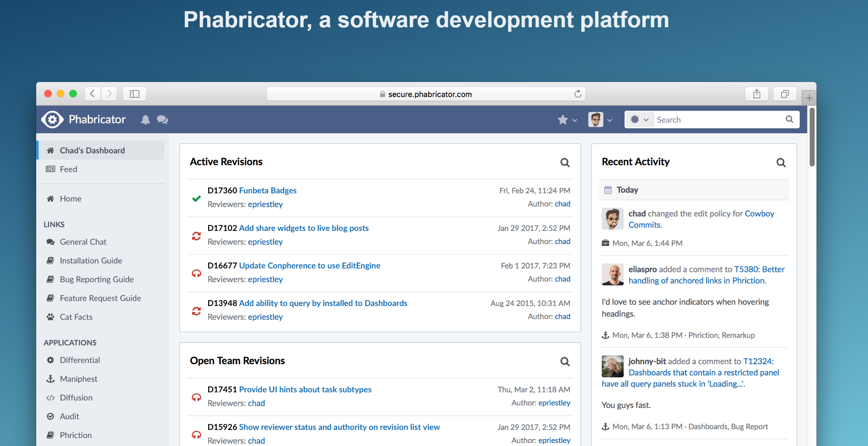
Task: Toggle the Safari sidebar button
Action: pos(134,94)
